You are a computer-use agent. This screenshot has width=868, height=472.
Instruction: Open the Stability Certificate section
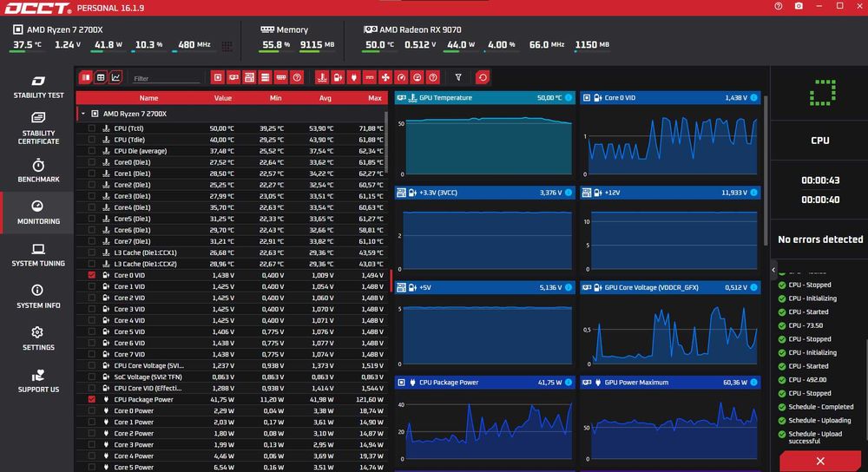coord(38,128)
